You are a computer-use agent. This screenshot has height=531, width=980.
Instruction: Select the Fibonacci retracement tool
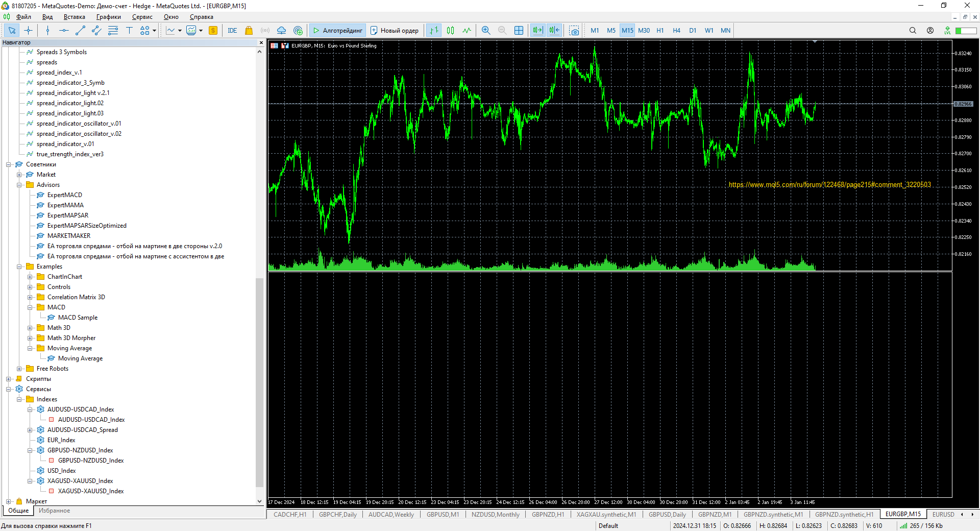[113, 31]
